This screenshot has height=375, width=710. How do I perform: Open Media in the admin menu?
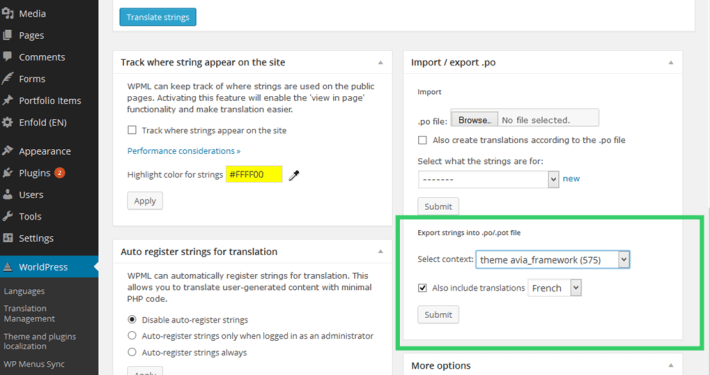tap(32, 14)
